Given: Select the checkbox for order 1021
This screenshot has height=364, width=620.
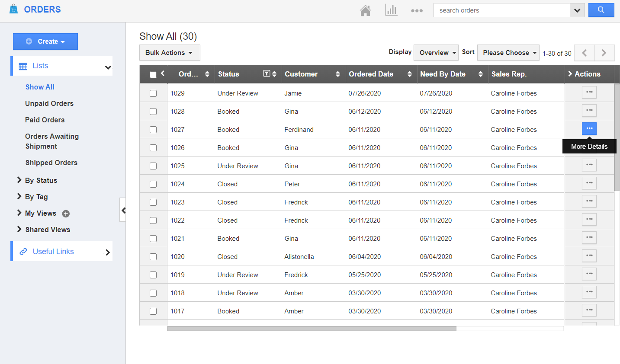Looking at the screenshot, I should pyautogui.click(x=153, y=238).
